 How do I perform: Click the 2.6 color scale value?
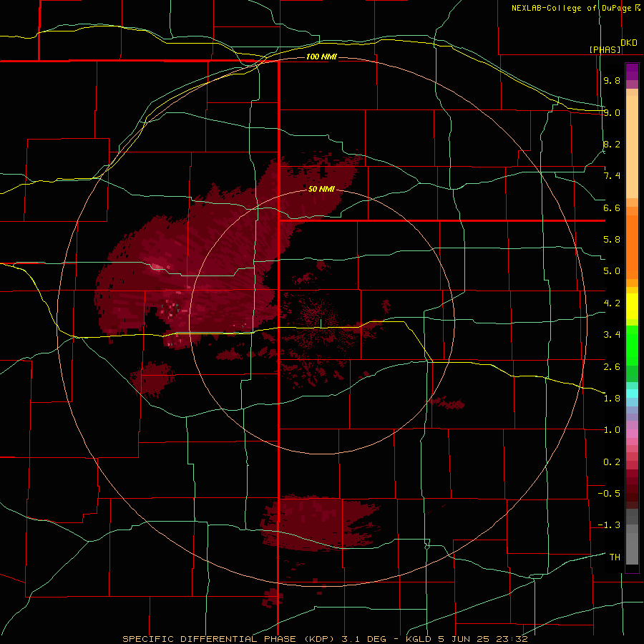(x=612, y=366)
